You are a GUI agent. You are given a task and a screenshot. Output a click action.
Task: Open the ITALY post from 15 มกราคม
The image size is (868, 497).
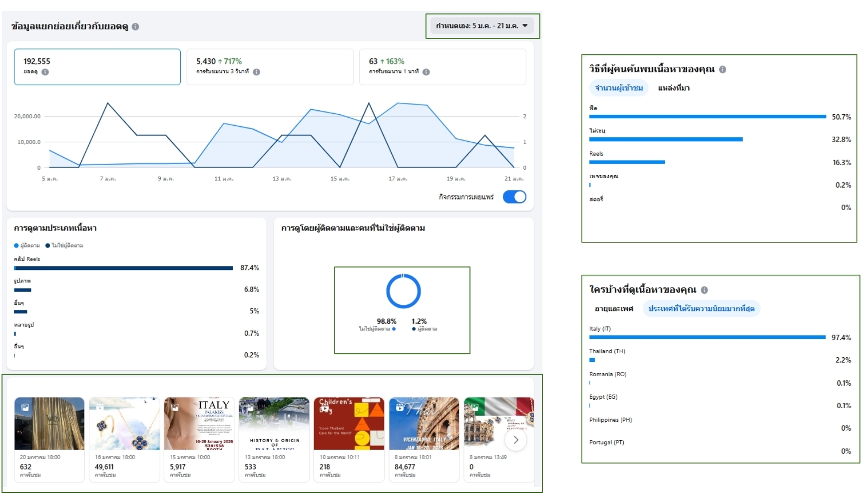(x=199, y=424)
